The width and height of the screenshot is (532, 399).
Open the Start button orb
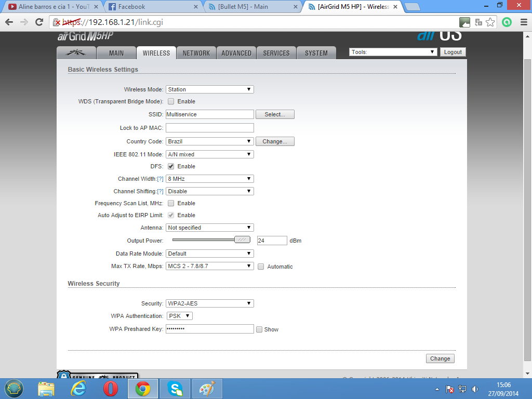(14, 389)
